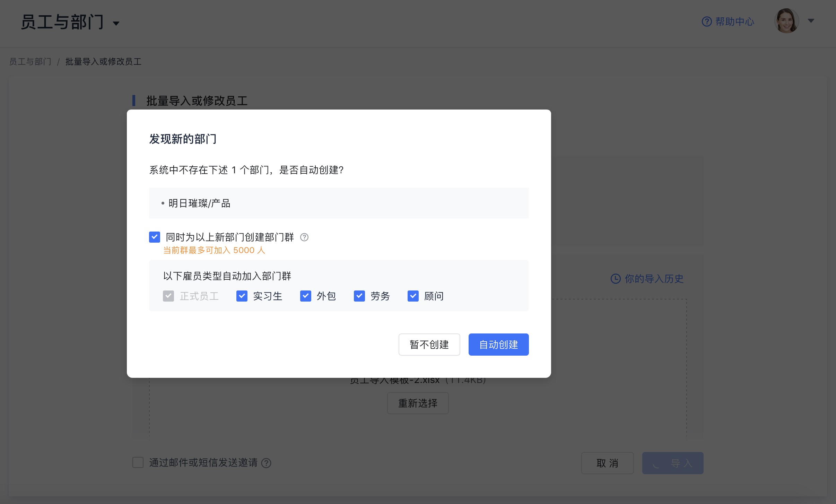836x504 pixels.
Task: Uncheck 同时为以上新部门创建部门群 option
Action: point(154,237)
